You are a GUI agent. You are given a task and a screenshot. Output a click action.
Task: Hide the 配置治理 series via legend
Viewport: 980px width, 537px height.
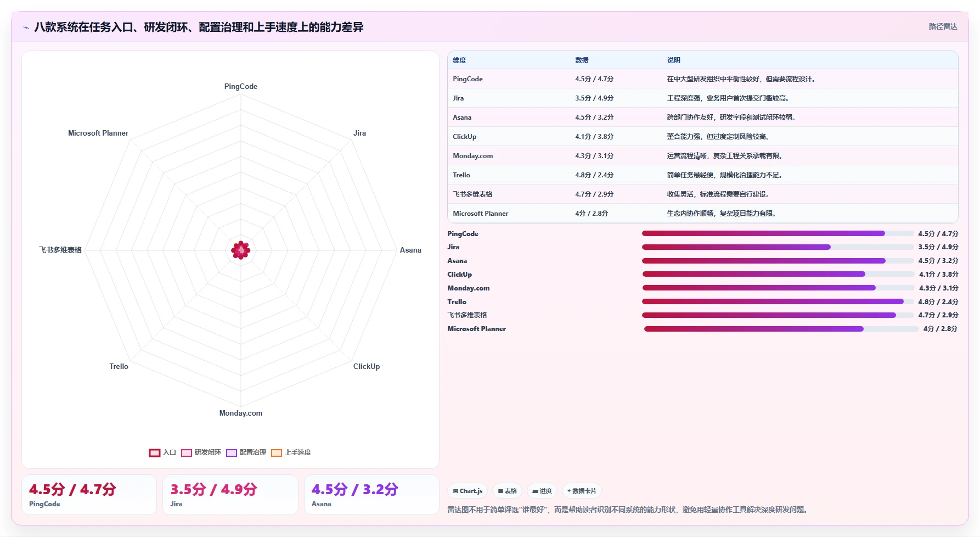coord(246,452)
